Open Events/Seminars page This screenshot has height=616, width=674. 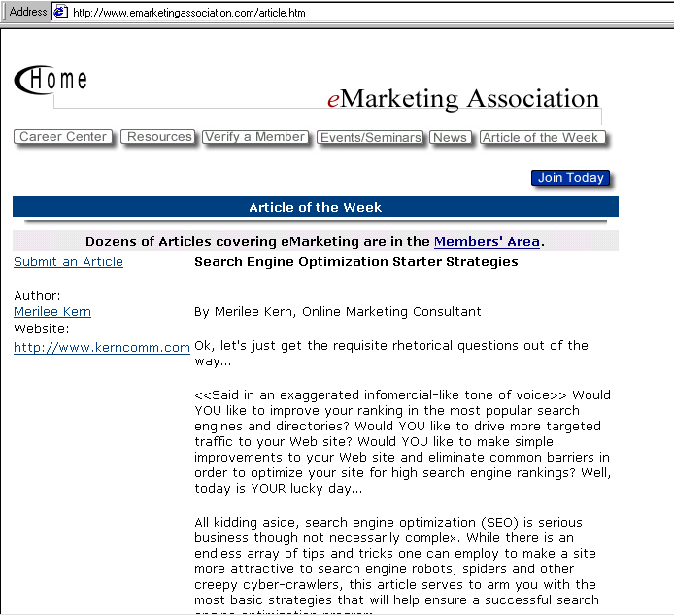tap(370, 138)
